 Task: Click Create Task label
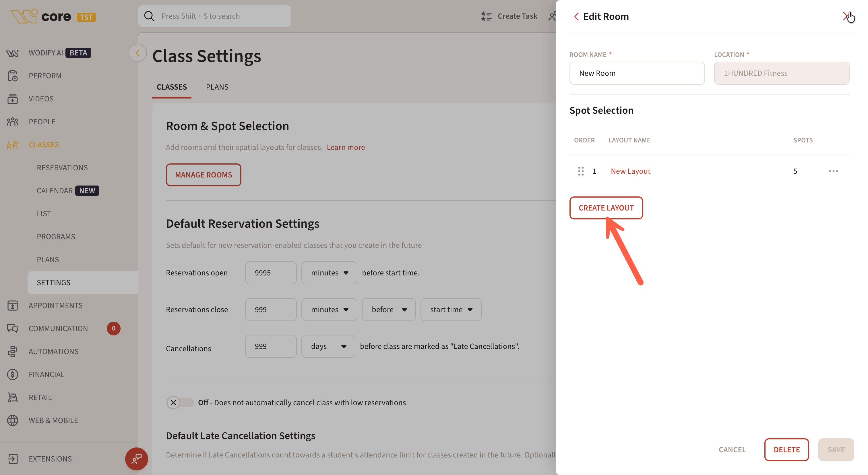[517, 16]
